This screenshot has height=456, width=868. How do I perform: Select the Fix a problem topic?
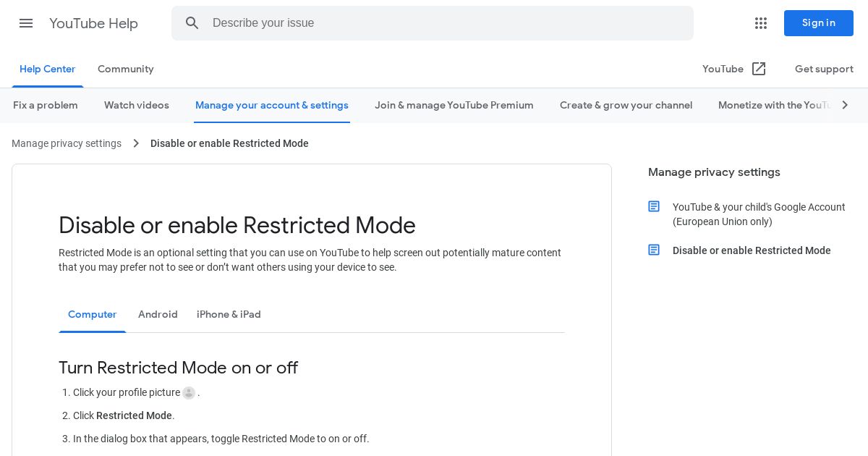46,105
